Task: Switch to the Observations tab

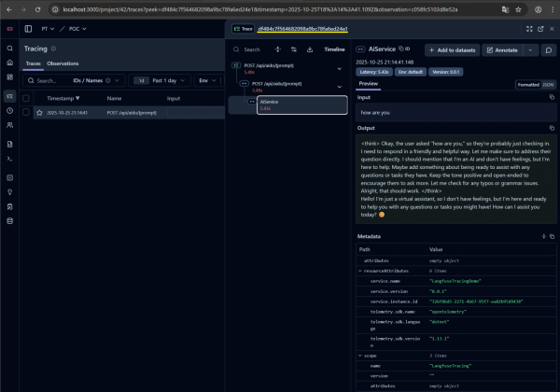Action: pos(63,63)
